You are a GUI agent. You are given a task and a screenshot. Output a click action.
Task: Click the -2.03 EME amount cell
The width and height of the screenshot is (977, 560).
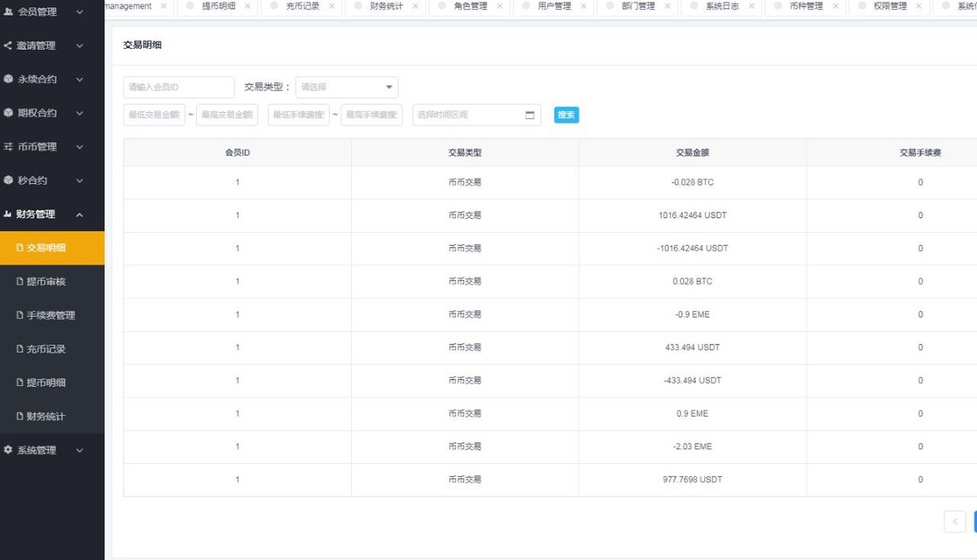692,446
